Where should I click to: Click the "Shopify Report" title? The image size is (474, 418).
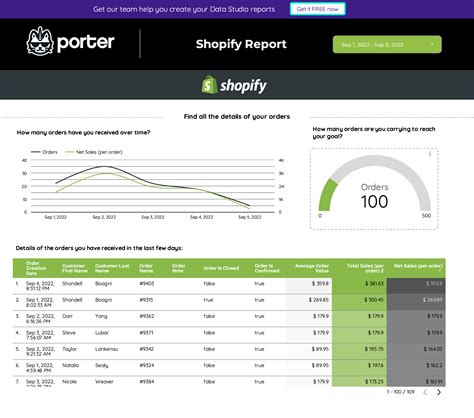pyautogui.click(x=241, y=44)
